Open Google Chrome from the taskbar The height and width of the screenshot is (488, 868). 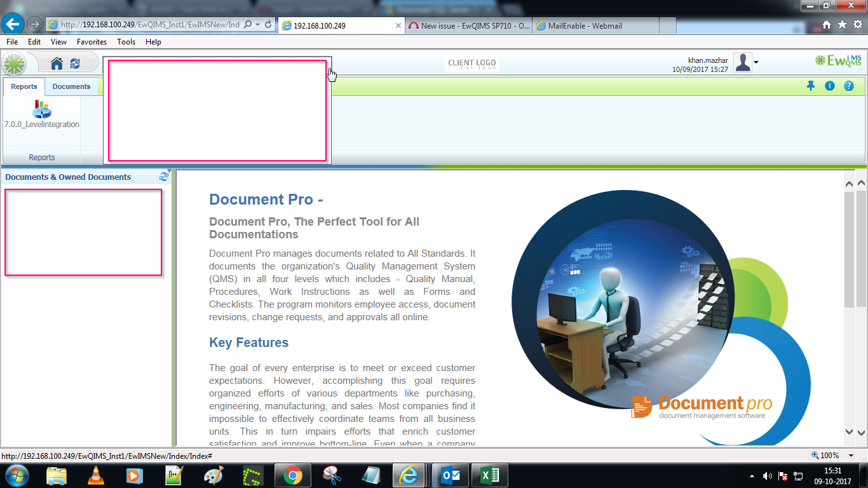coord(292,475)
